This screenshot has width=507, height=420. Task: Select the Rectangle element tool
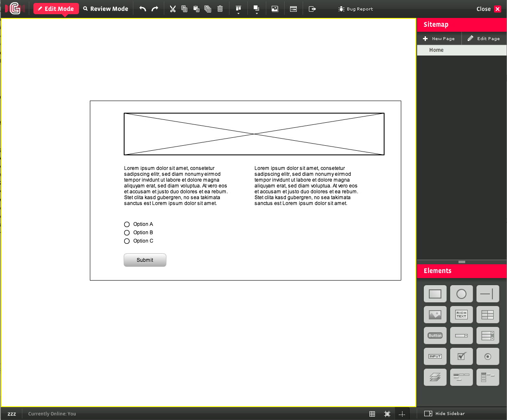coord(435,294)
